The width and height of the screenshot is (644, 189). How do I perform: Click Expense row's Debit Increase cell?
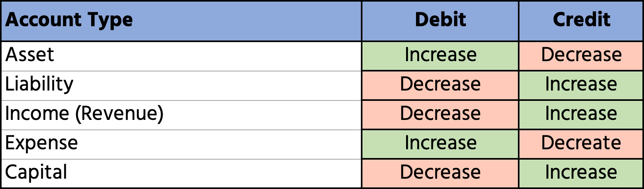coord(440,143)
